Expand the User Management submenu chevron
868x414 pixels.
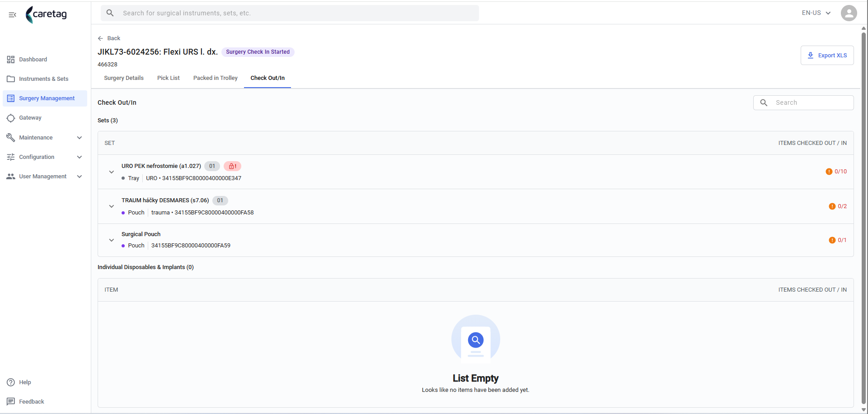pos(80,177)
